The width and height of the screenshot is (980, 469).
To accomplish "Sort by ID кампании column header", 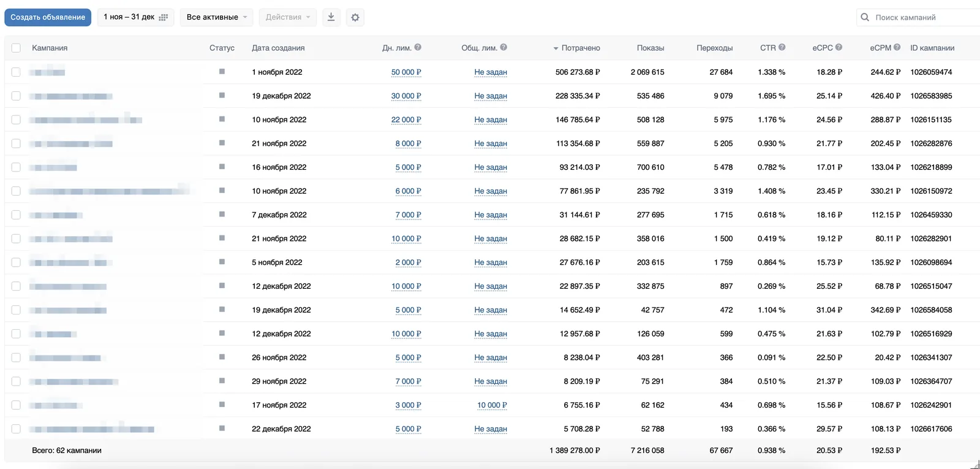I will click(x=932, y=48).
